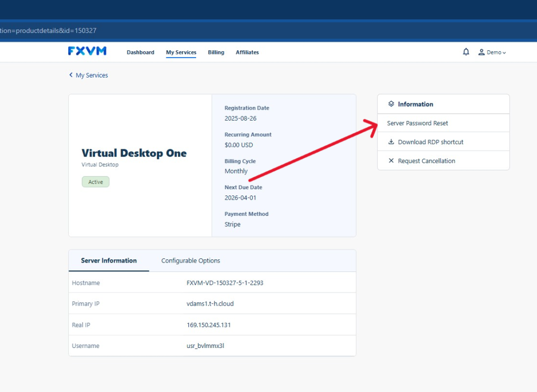This screenshot has width=537, height=392.
Task: Click the back chevron beside My Services
Action: pos(71,75)
